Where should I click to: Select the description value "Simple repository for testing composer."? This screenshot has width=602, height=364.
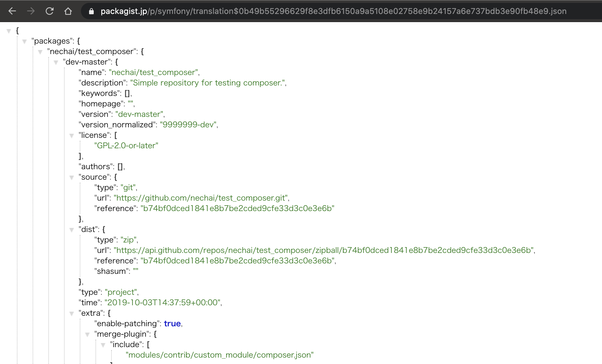coord(208,83)
